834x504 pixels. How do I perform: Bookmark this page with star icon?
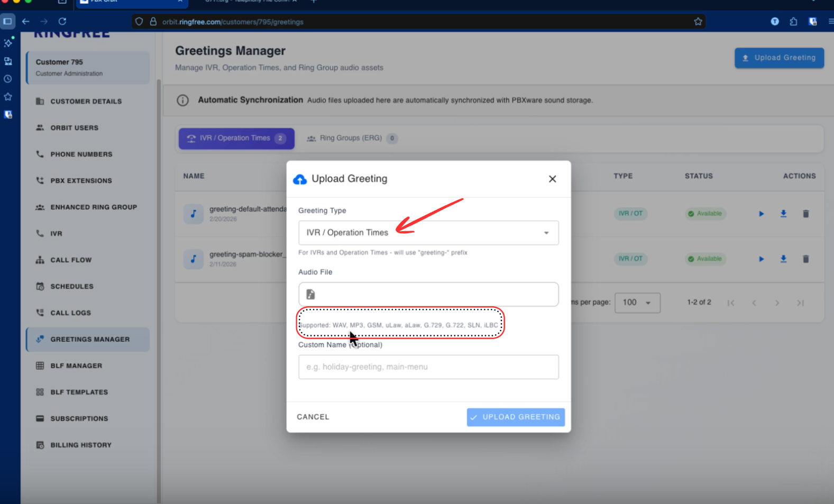698,22
